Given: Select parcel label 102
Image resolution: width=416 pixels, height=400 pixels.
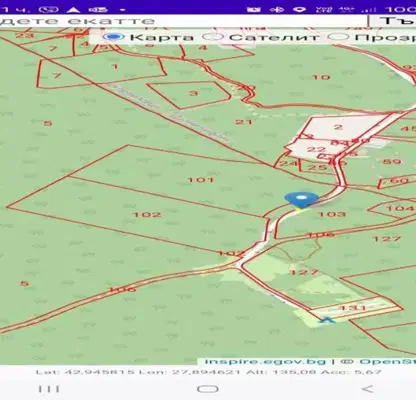Looking at the screenshot, I should (147, 214).
